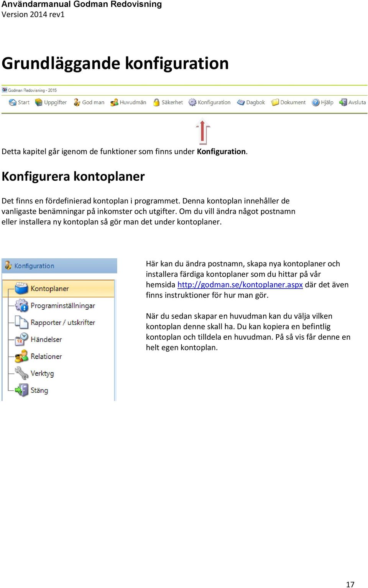Click the God man person icon
Image resolution: width=368 pixels, height=588 pixels.
77,102
